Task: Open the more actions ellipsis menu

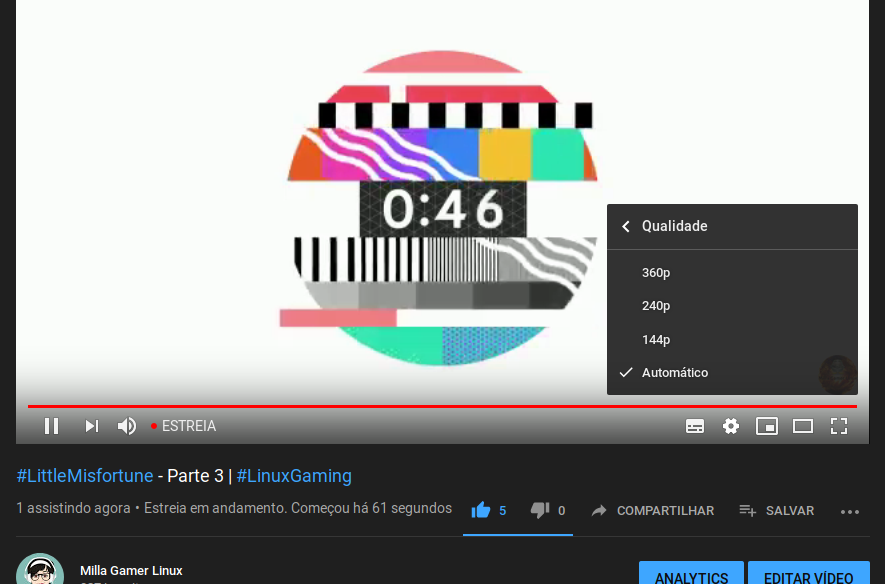Action: [x=849, y=512]
